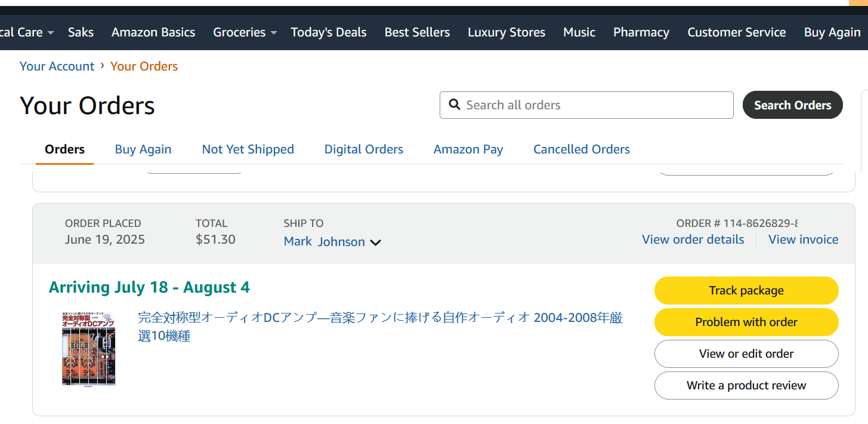The image size is (868, 424).
Task: Open the Amazon Pay tab
Action: tap(468, 149)
